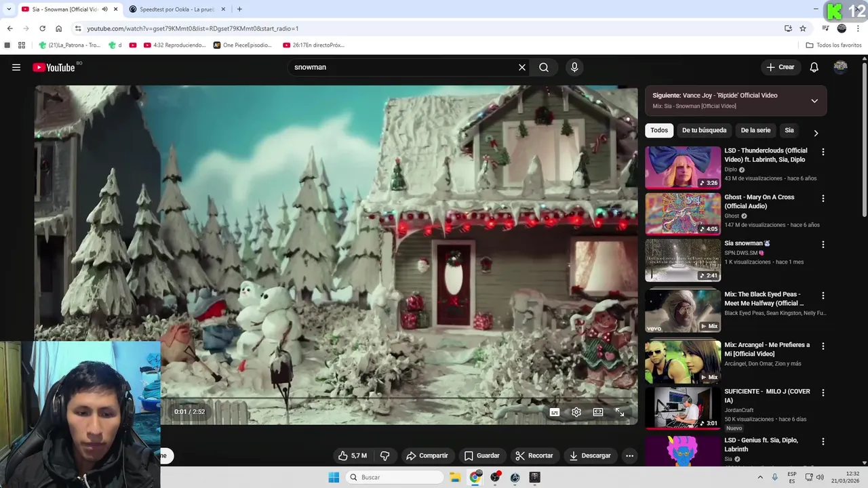Open Chrome three-dot menu

tap(858, 28)
